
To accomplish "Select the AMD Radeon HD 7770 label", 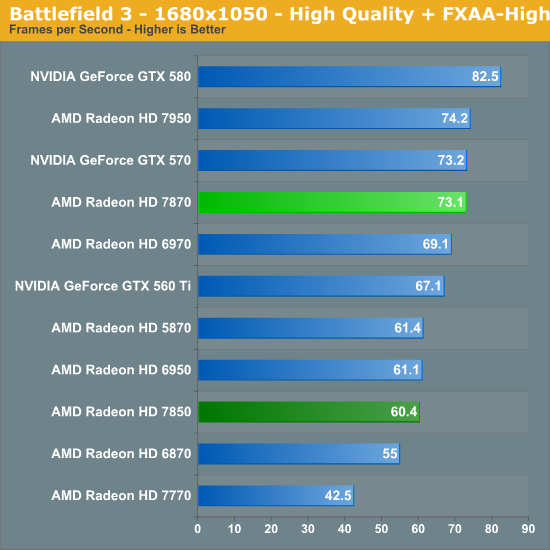I will (x=121, y=495).
